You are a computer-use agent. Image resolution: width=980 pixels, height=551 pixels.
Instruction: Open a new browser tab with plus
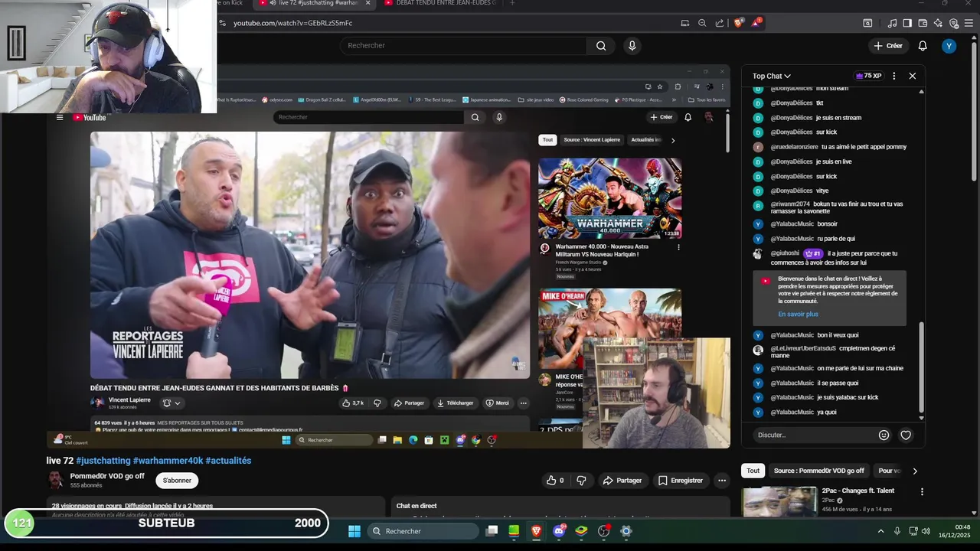[512, 3]
